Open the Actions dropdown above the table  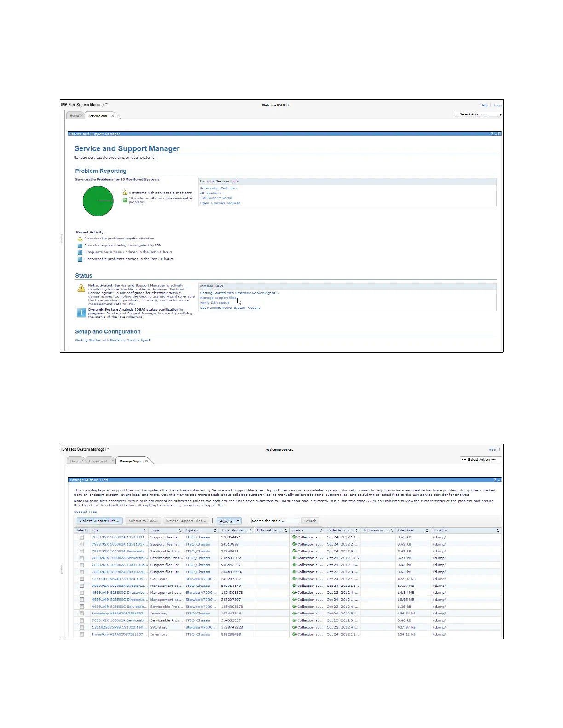pos(230,521)
